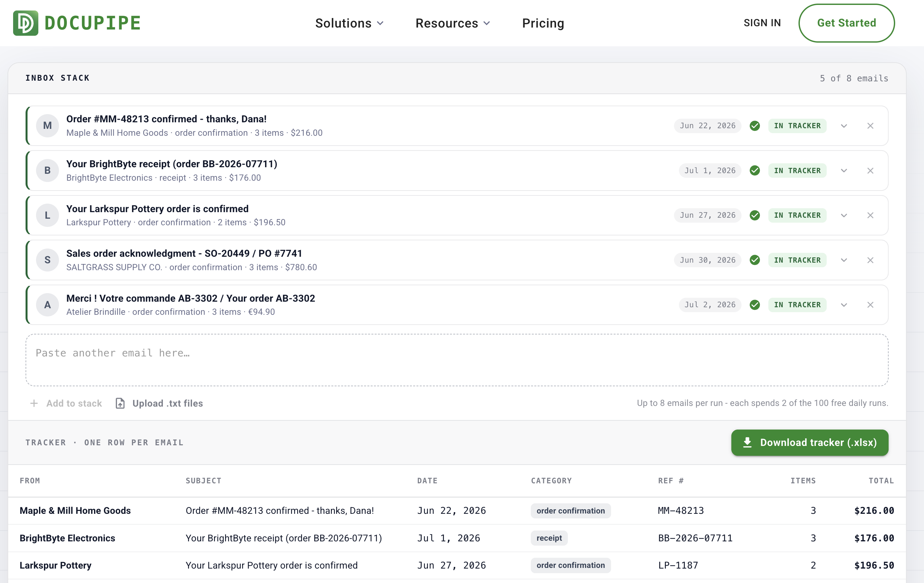Click the M avatar for Maple & Mill
The height and width of the screenshot is (583, 924).
click(48, 126)
